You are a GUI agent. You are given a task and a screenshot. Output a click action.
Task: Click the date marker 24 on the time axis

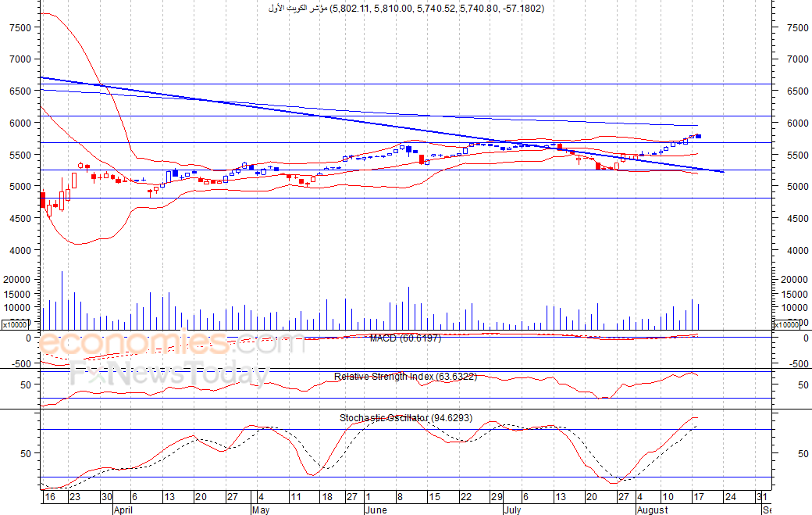tap(730, 497)
